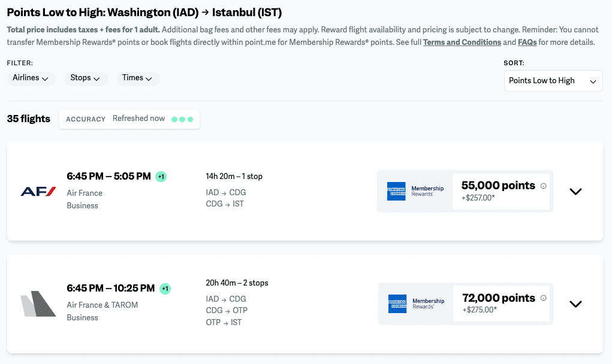Click the Air France airline logo
Screen dimensions: 612x364
38,192
